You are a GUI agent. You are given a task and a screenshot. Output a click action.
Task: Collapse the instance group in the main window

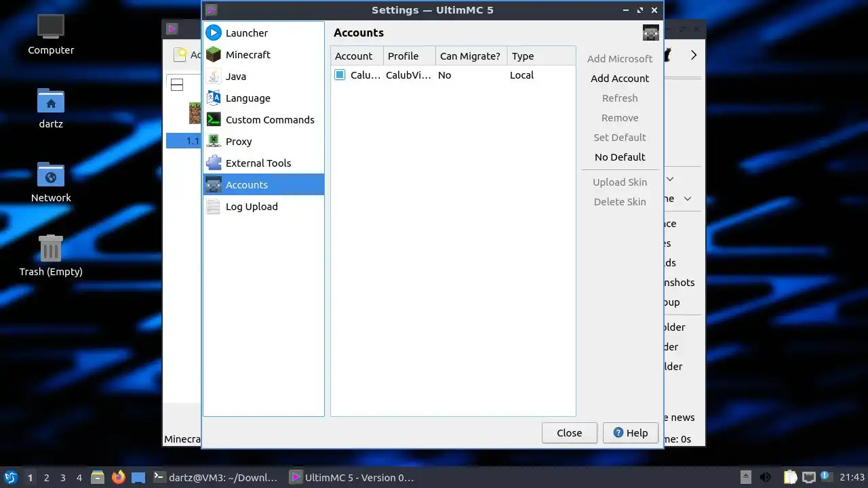[x=177, y=85]
